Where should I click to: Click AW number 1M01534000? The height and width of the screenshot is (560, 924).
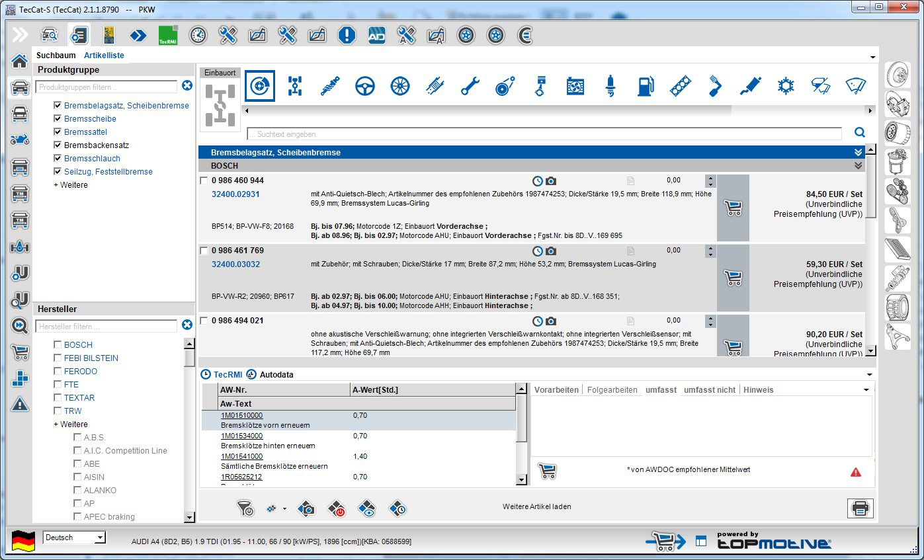[x=242, y=436]
